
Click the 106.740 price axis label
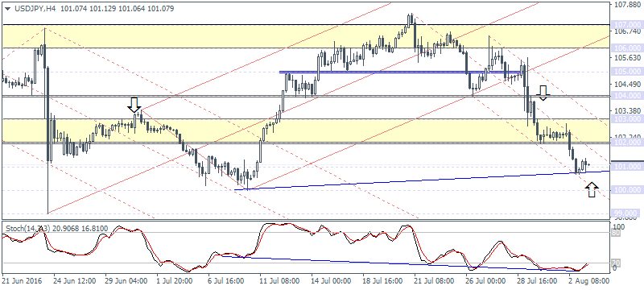[x=627, y=31]
